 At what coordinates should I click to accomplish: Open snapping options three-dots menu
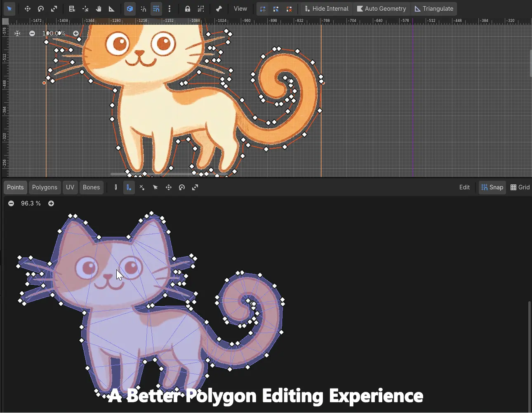[169, 9]
